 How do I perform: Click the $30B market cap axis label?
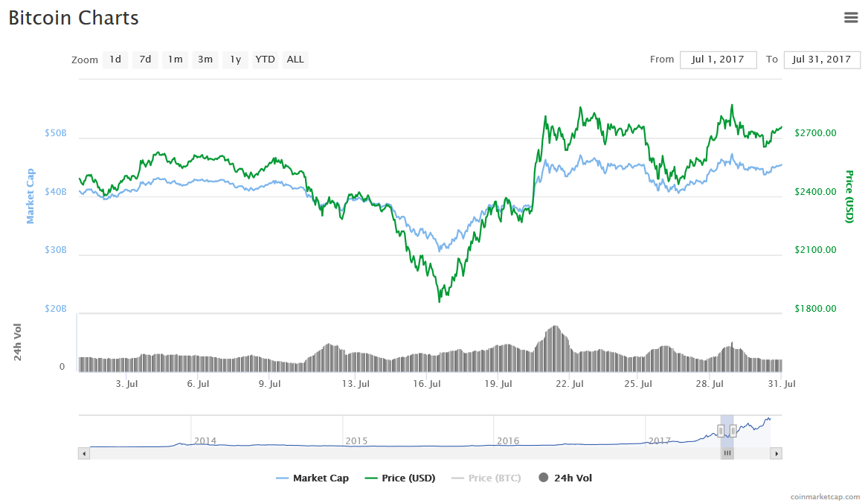click(x=55, y=250)
